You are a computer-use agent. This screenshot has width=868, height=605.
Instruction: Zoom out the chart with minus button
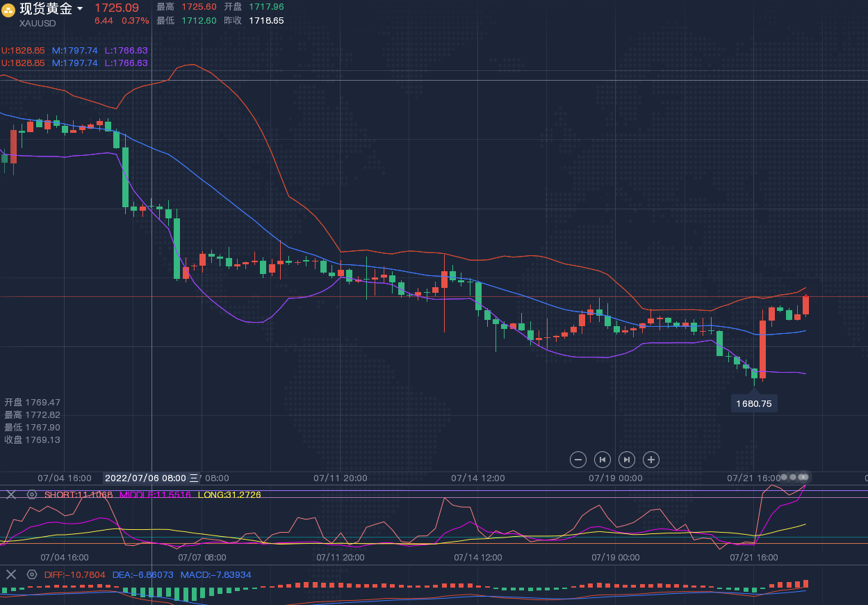click(x=578, y=459)
